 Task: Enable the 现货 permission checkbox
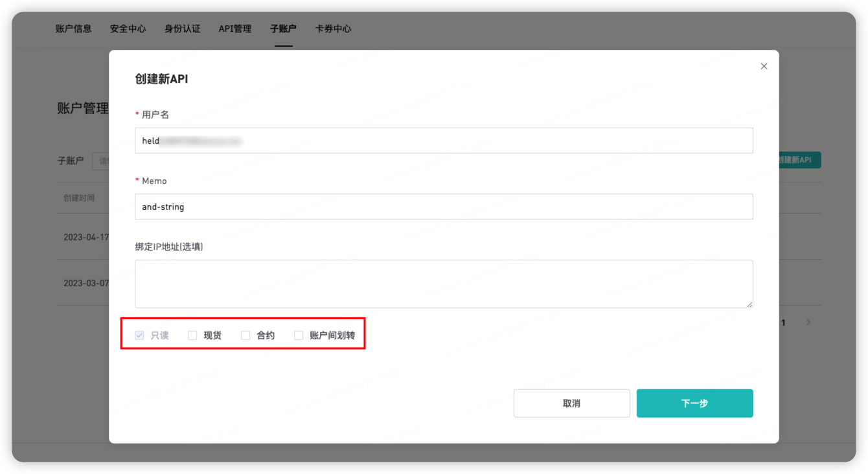192,335
